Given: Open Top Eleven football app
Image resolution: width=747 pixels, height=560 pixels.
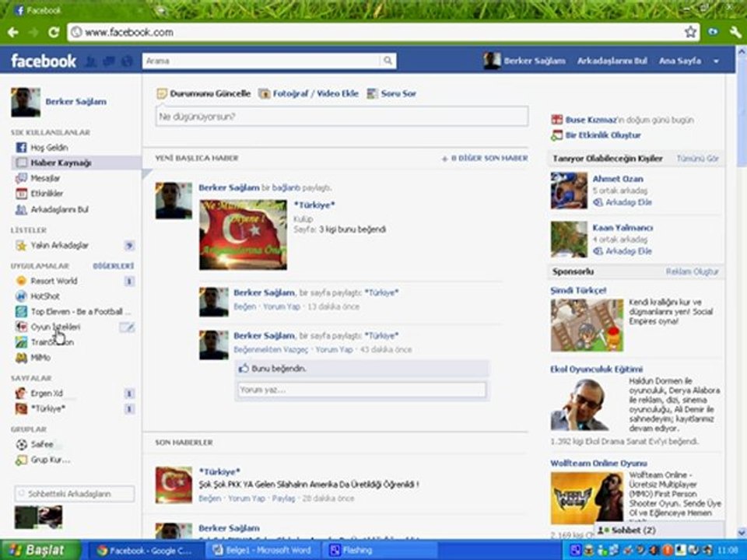Looking at the screenshot, I should click(80, 311).
